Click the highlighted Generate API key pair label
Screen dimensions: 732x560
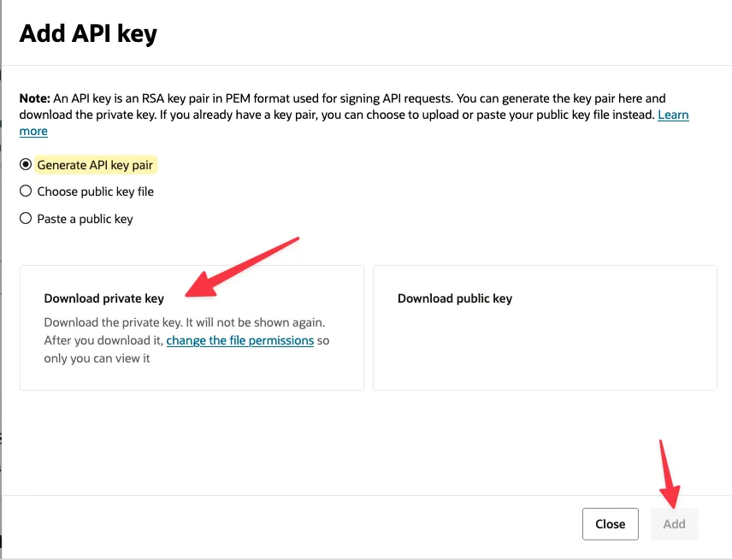(x=96, y=164)
